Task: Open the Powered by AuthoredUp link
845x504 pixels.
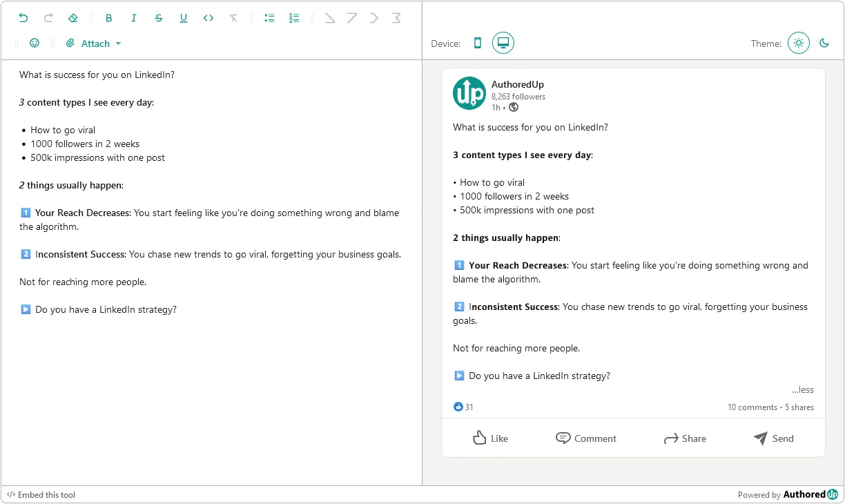Action: [x=788, y=494]
